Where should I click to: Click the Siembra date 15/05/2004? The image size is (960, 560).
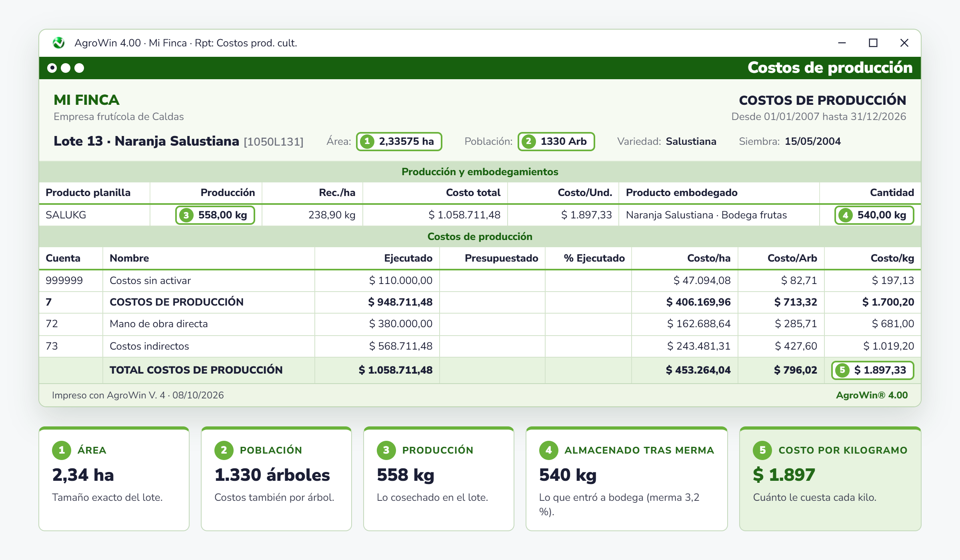[813, 142]
